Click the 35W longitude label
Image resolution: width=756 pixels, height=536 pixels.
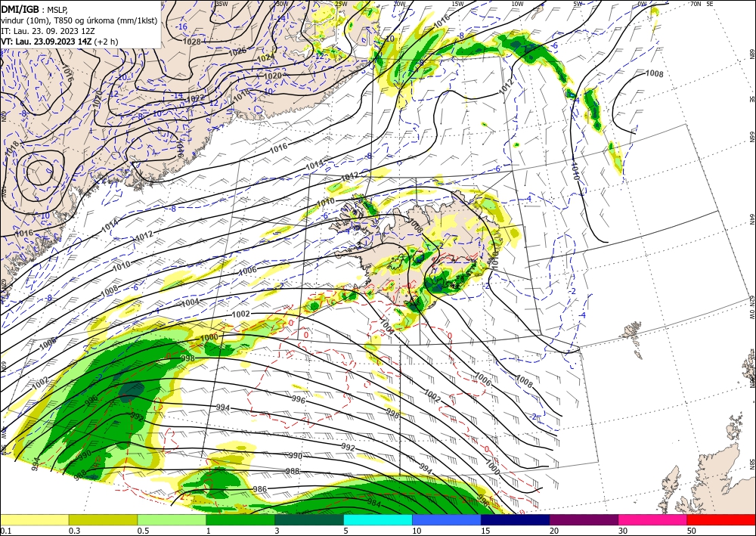222,4
